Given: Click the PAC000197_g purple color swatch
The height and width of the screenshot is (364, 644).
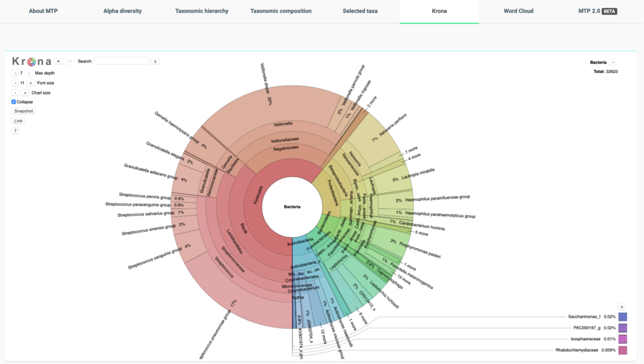Looking at the screenshot, I should pyautogui.click(x=623, y=328).
